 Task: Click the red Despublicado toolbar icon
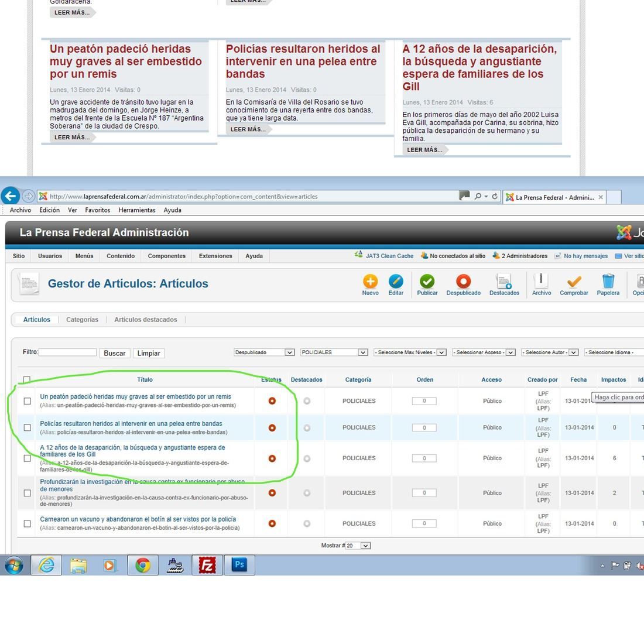tap(463, 282)
